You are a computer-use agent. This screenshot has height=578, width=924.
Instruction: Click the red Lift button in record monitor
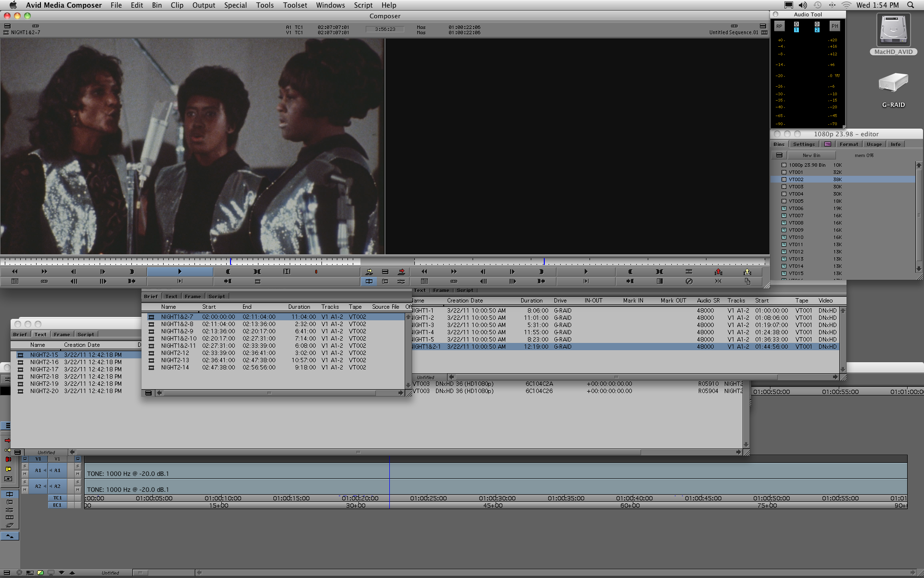(718, 272)
